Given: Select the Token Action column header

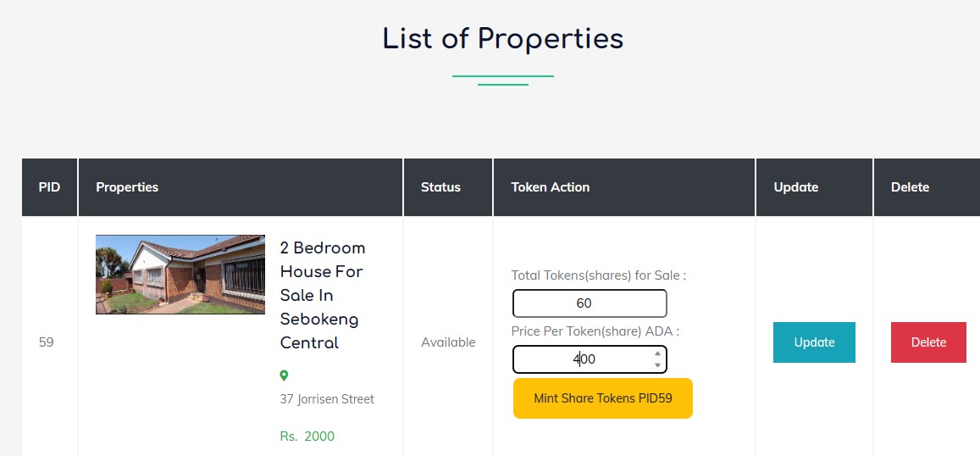Looking at the screenshot, I should [551, 187].
